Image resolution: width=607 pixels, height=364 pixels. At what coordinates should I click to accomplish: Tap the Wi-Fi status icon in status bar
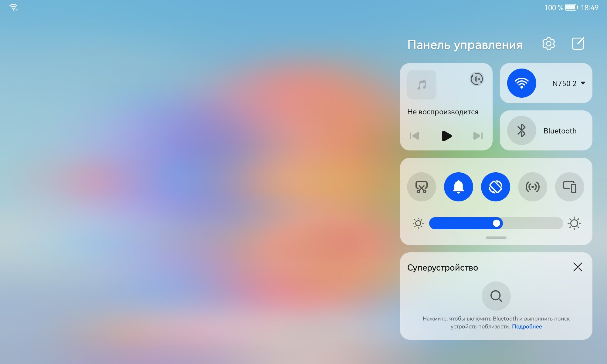(12, 6)
